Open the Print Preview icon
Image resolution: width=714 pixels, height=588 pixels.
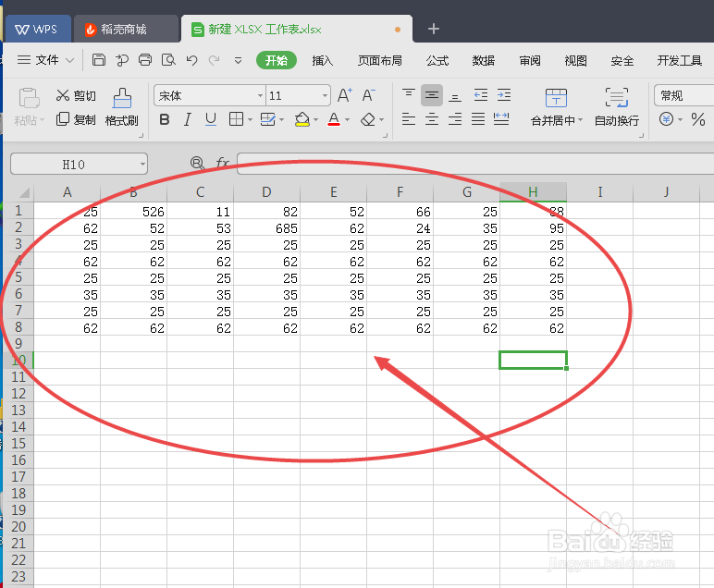coord(168,60)
